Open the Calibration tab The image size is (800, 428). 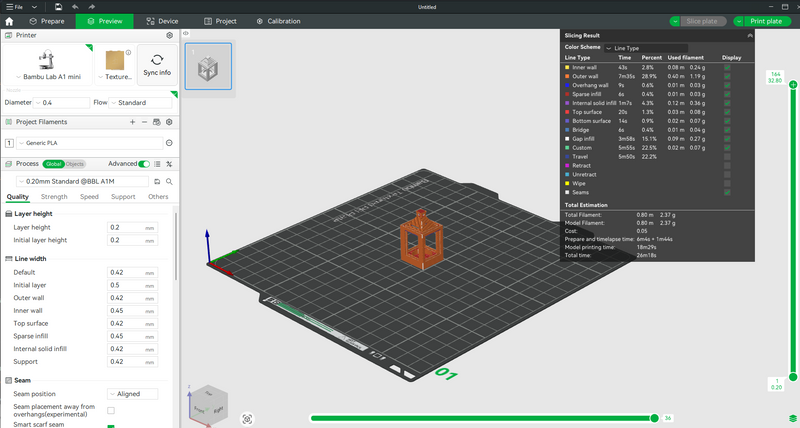click(279, 21)
